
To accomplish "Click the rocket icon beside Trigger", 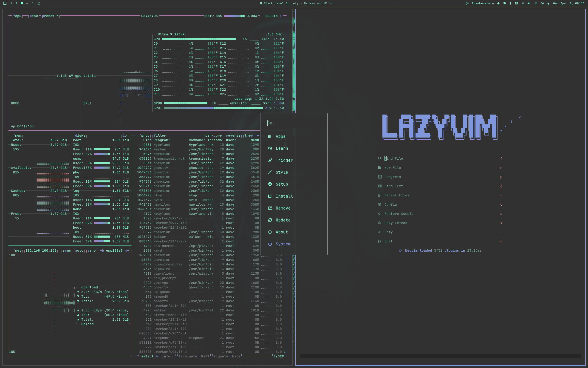I will 270,160.
